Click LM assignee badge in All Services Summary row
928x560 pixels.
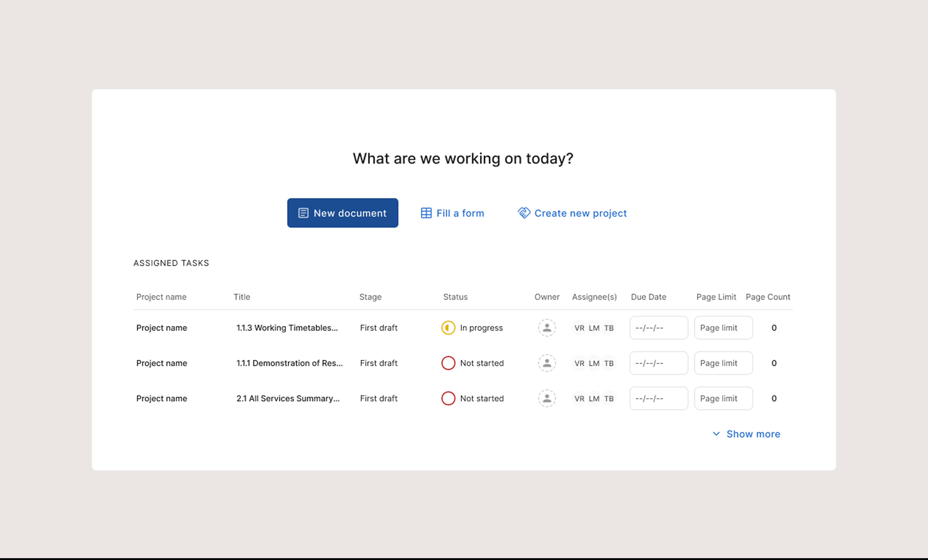(x=594, y=399)
